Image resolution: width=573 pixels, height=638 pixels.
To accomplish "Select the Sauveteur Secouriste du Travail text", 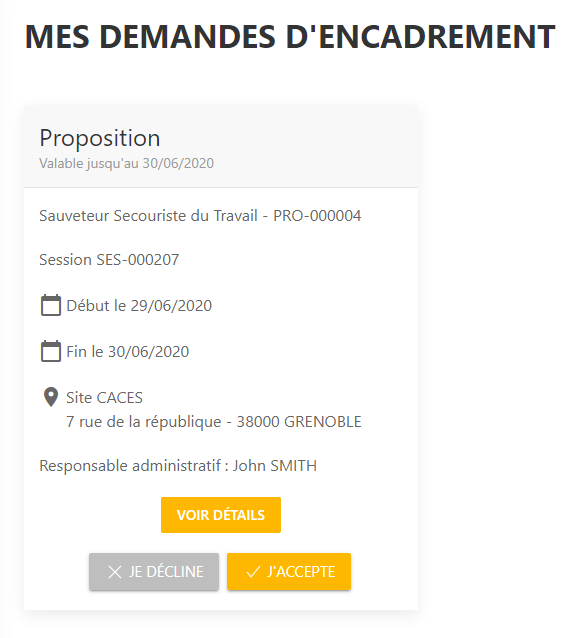I will pyautogui.click(x=149, y=216).
